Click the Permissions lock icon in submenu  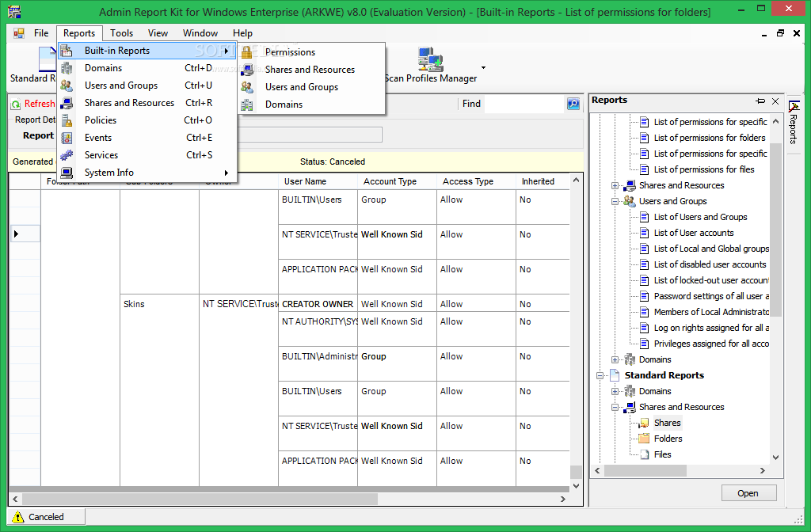[x=247, y=52]
